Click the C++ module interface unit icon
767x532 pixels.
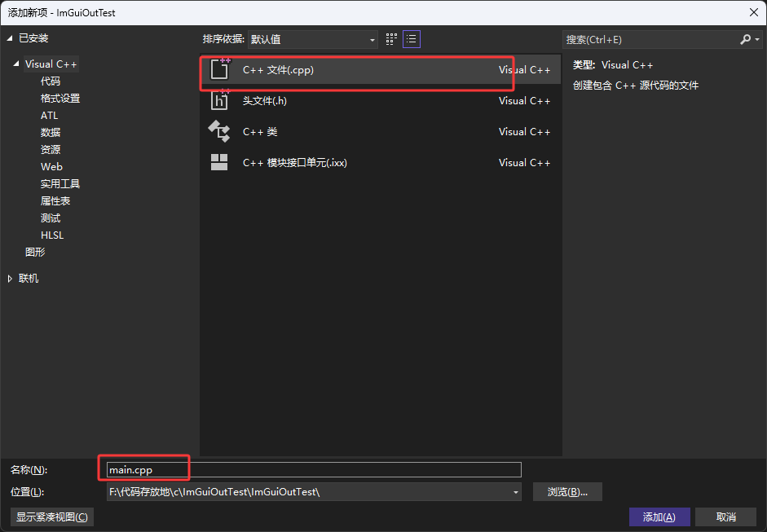[x=219, y=162]
